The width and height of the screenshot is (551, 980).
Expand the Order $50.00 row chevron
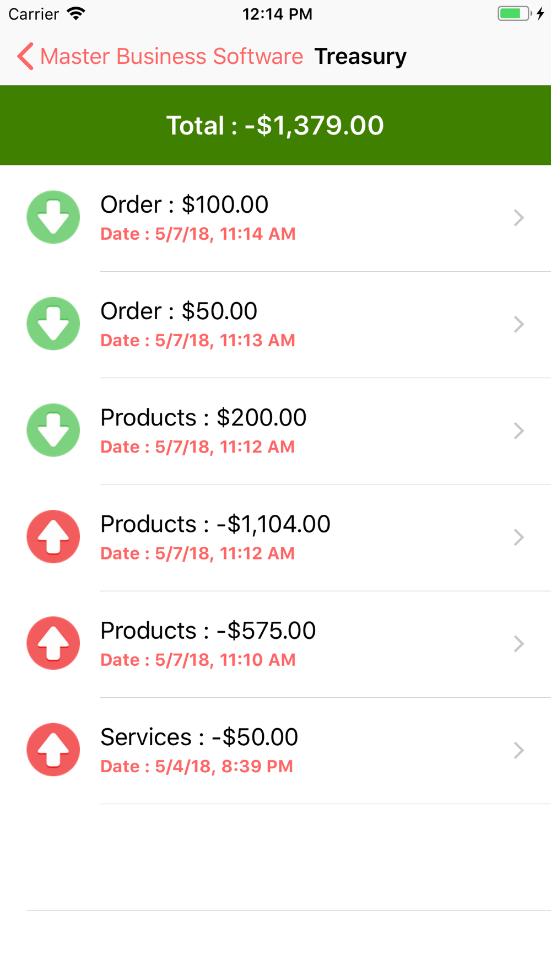coord(518,324)
